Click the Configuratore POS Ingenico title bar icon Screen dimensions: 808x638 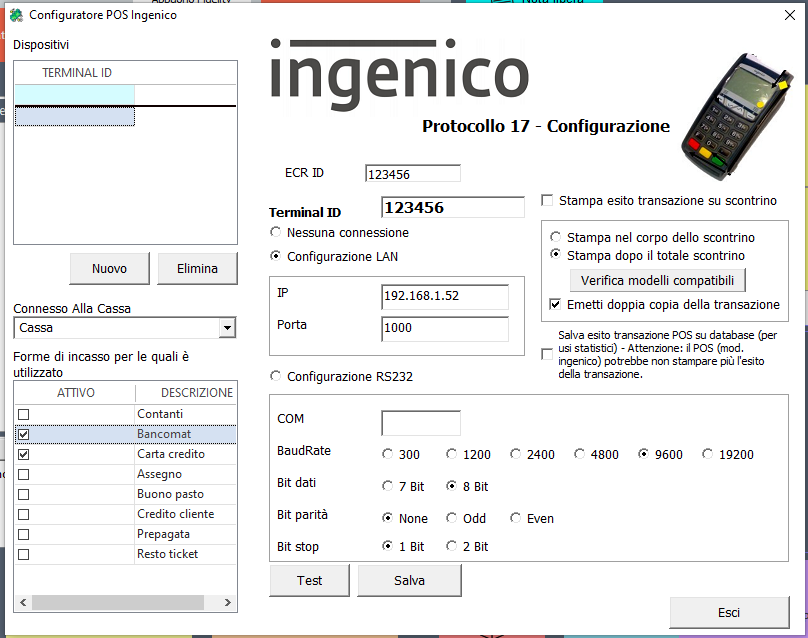(16, 15)
